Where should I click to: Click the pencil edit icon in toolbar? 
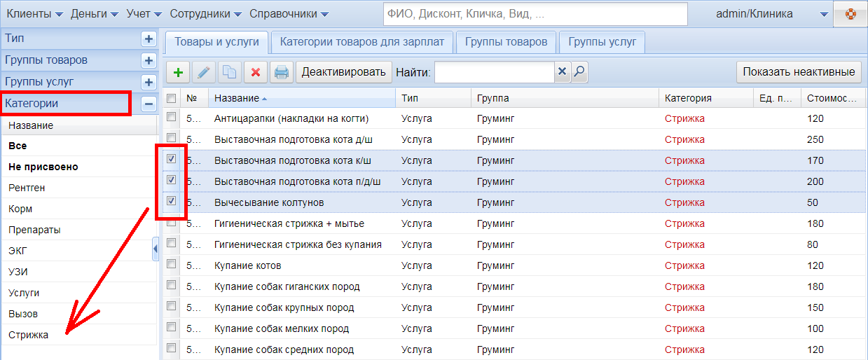click(x=203, y=72)
